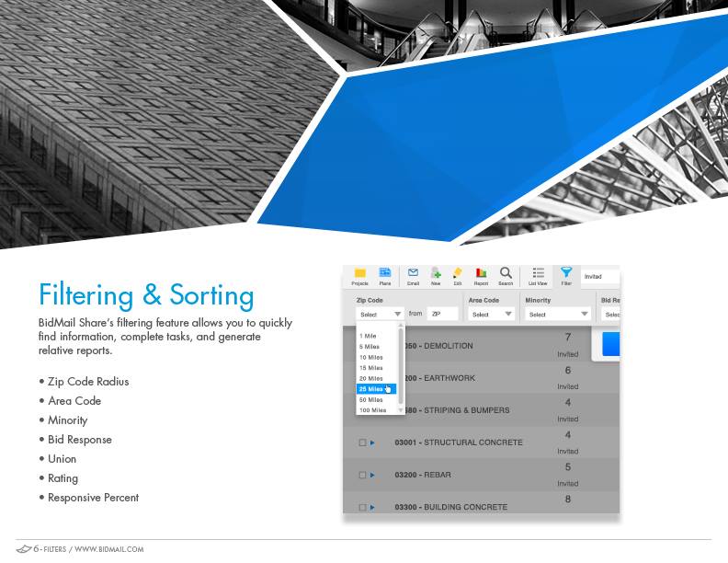728x563 pixels.
Task: Choose 20 Miles from radius list
Action: pos(371,379)
